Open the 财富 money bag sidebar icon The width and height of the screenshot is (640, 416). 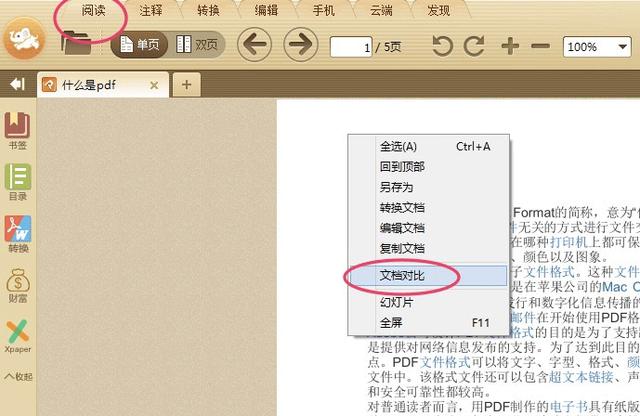pyautogui.click(x=18, y=285)
